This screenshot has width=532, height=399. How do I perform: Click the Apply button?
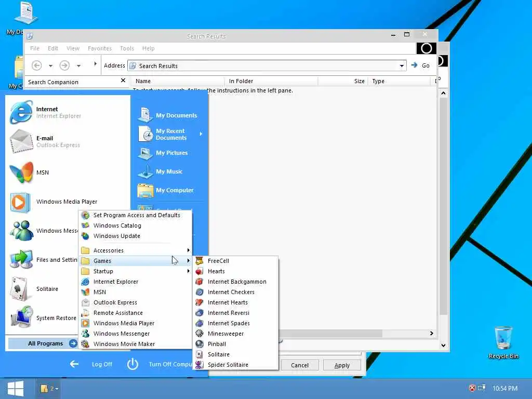tap(342, 365)
